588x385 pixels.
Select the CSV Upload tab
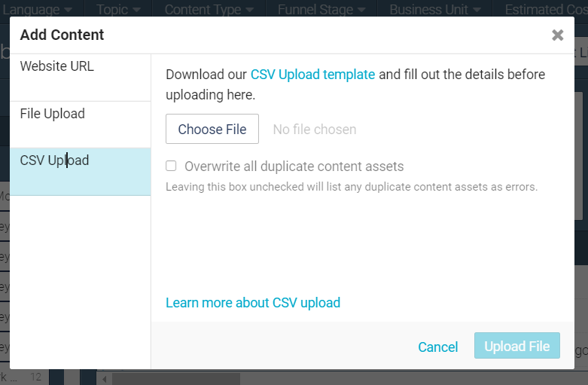click(x=54, y=160)
